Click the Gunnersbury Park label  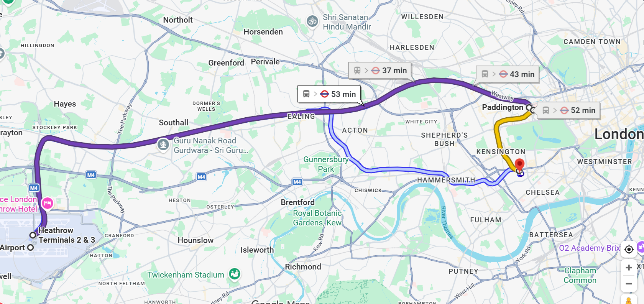(x=326, y=164)
